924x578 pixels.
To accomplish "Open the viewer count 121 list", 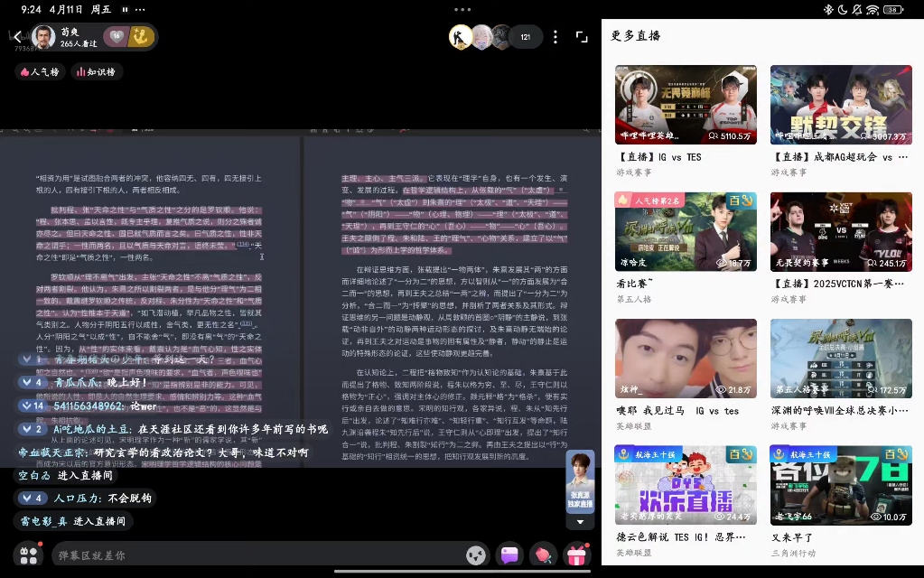I will coord(525,37).
